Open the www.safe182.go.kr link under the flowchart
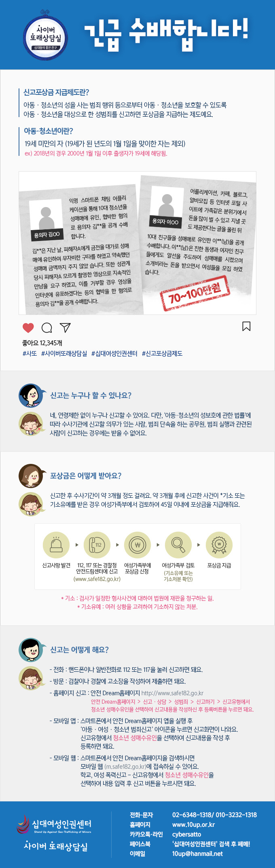The width and height of the screenshot is (275, 868). [x=97, y=579]
